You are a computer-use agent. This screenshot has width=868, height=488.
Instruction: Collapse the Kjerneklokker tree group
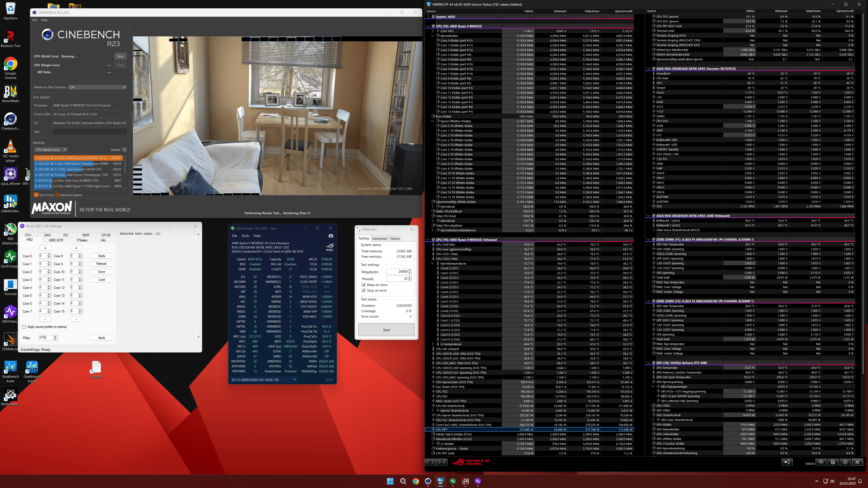click(433, 35)
